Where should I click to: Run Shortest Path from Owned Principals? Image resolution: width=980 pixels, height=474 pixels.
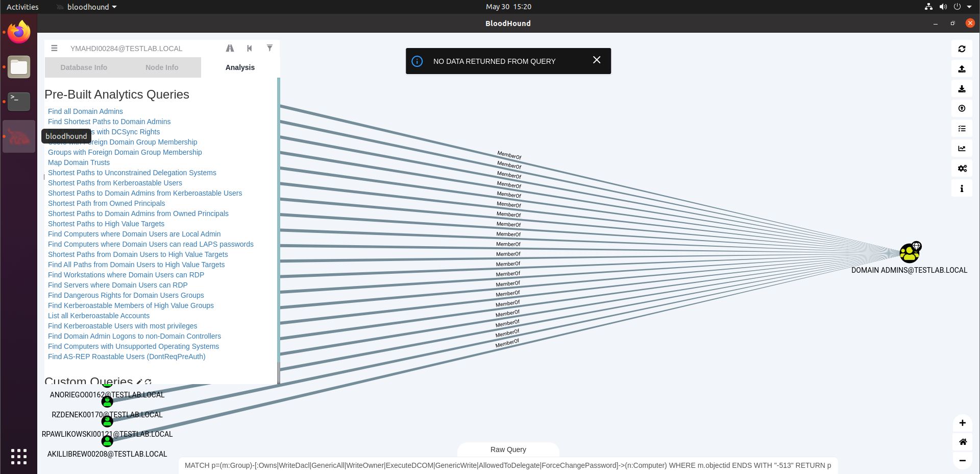coord(107,203)
